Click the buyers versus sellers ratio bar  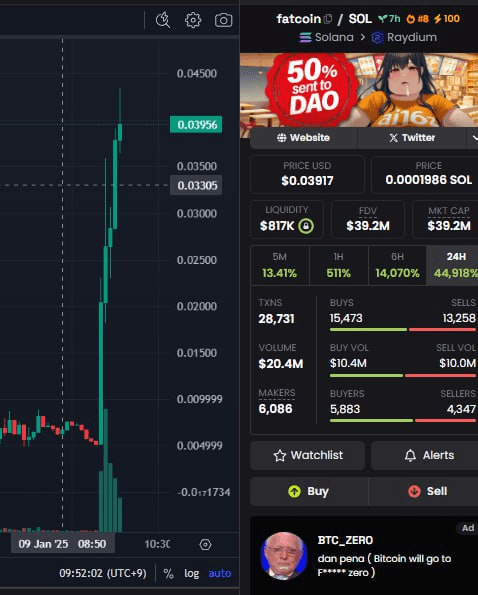(403, 420)
